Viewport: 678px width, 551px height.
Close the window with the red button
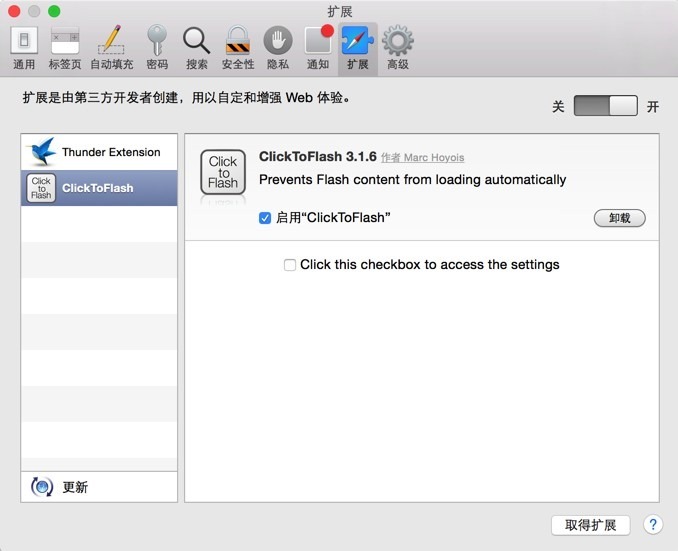pos(14,11)
